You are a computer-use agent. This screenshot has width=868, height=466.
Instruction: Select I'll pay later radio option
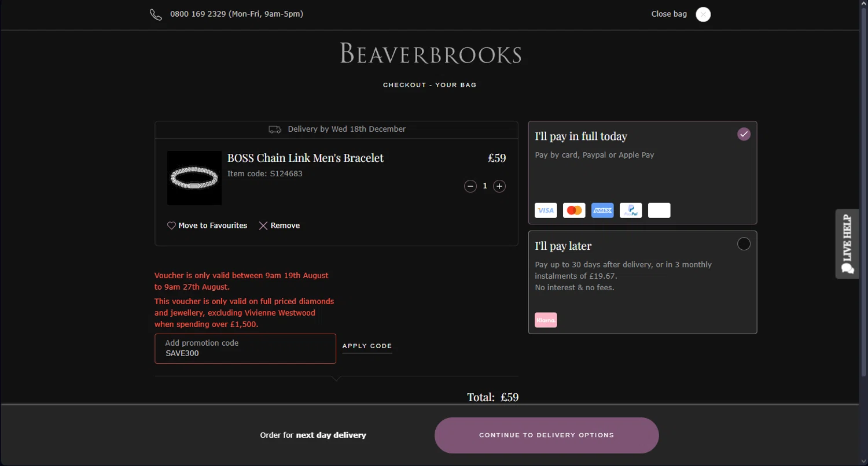tap(744, 244)
